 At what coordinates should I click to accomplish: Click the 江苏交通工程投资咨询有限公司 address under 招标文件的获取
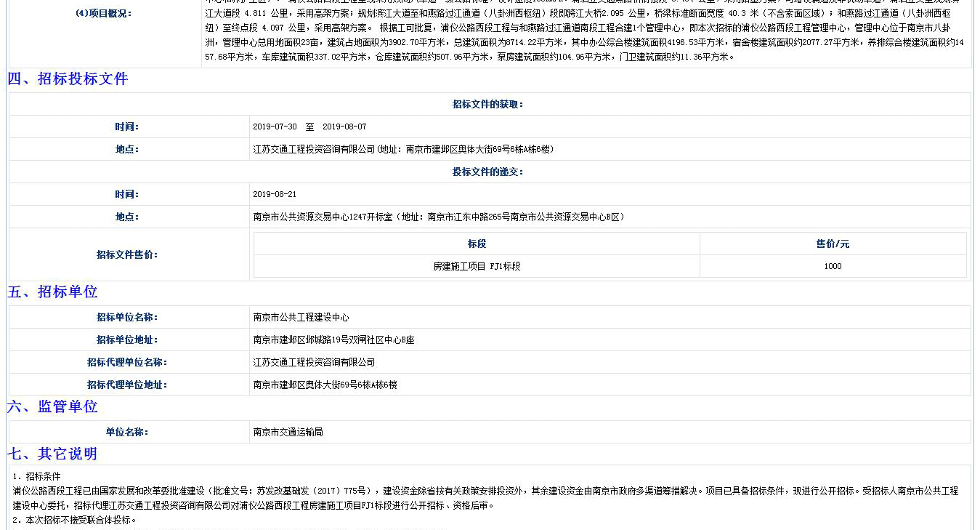[404, 149]
